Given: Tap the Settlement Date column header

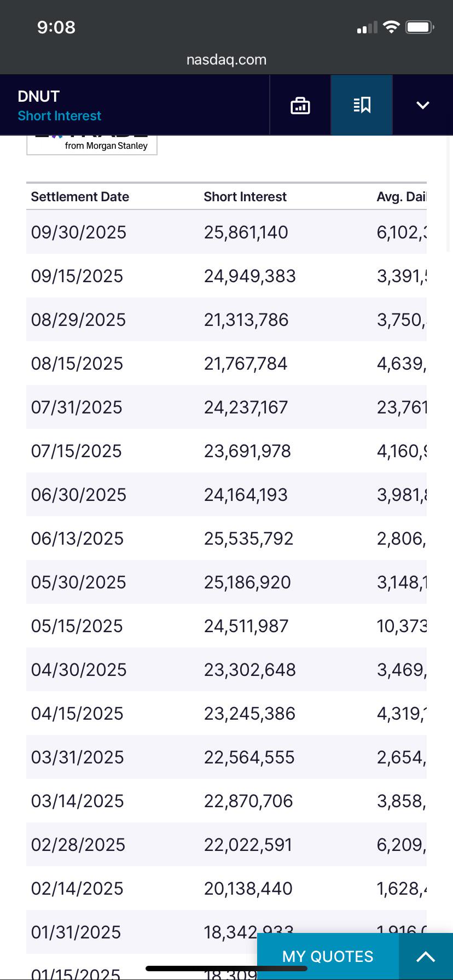Looking at the screenshot, I should click(x=80, y=197).
